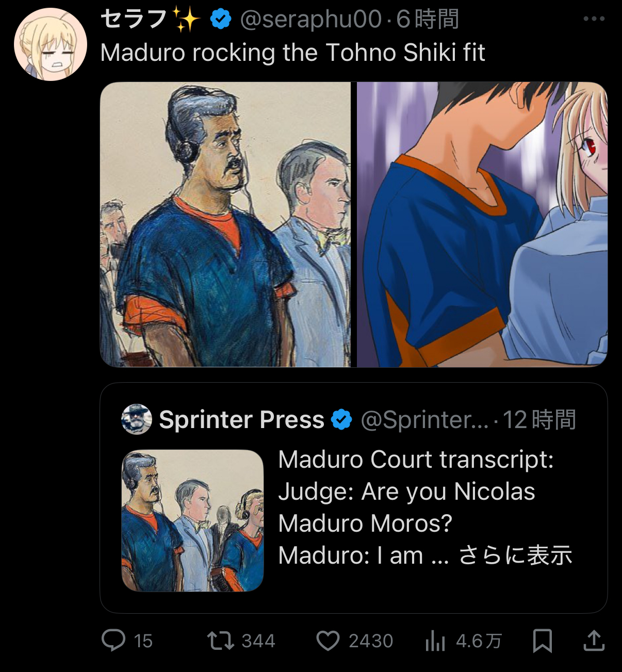
Task: Open @seraphu00 handle link
Action: coord(311,20)
